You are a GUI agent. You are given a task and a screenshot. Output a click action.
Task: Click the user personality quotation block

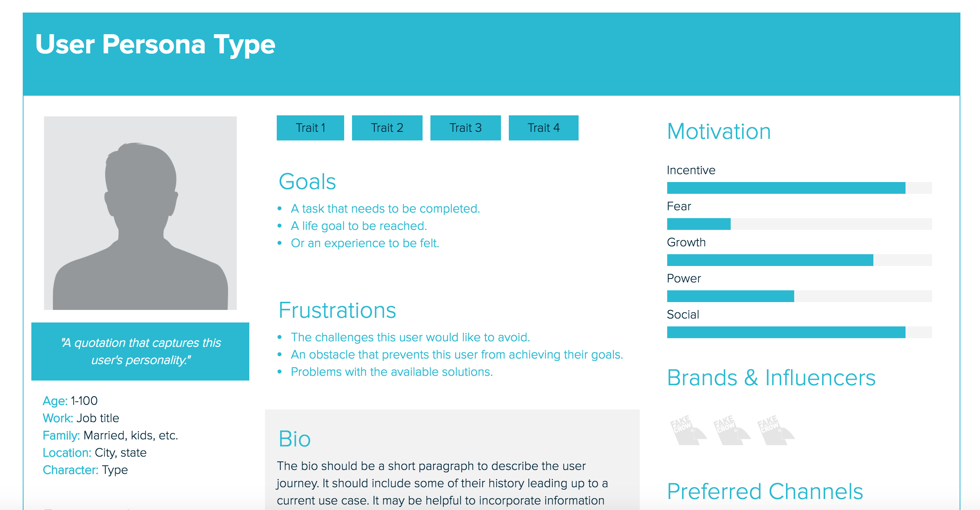pyautogui.click(x=142, y=350)
